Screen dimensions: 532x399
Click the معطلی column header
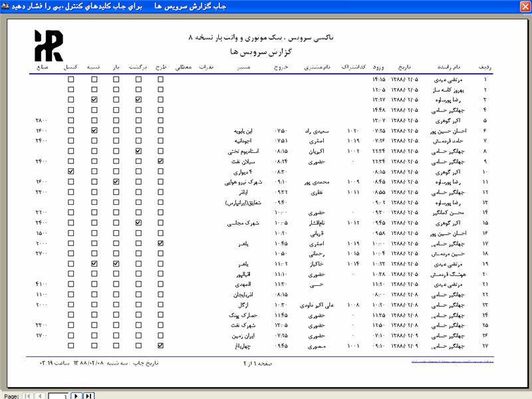click(184, 67)
